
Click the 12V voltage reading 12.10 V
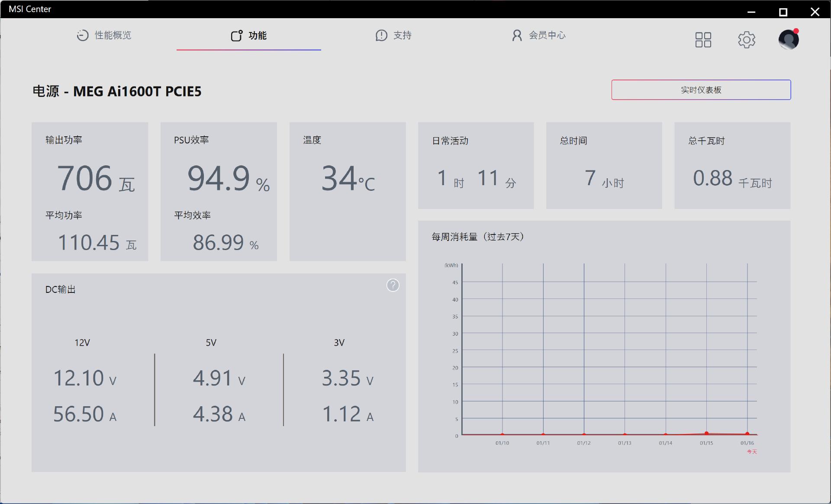(84, 378)
